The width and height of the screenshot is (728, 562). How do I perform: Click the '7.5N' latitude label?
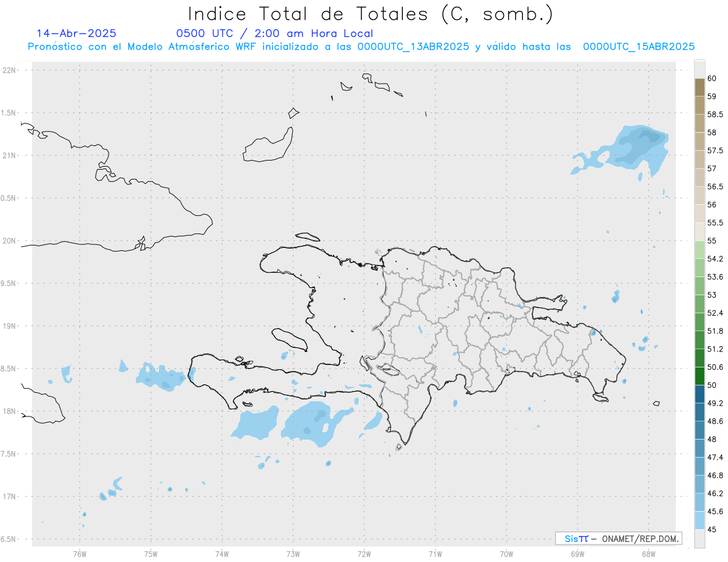(x=9, y=454)
